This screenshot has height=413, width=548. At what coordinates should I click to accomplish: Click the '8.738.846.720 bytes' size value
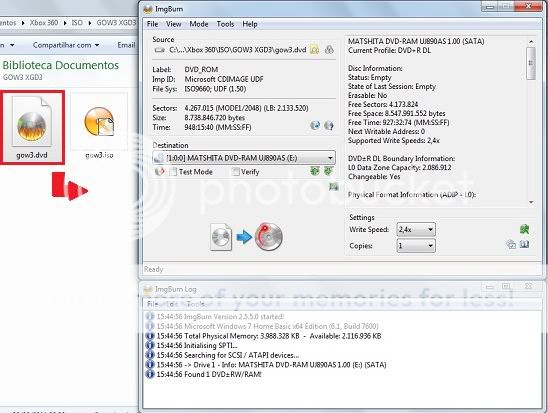[215, 118]
